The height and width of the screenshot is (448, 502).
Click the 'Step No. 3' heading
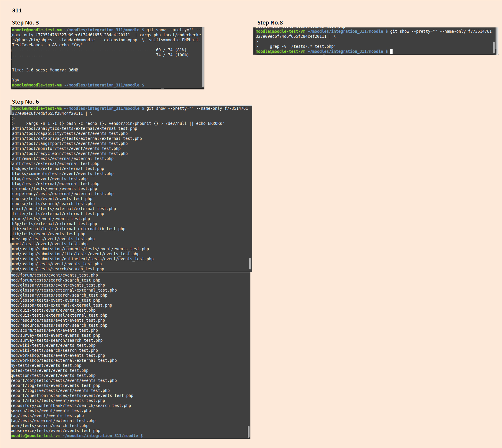coord(25,23)
